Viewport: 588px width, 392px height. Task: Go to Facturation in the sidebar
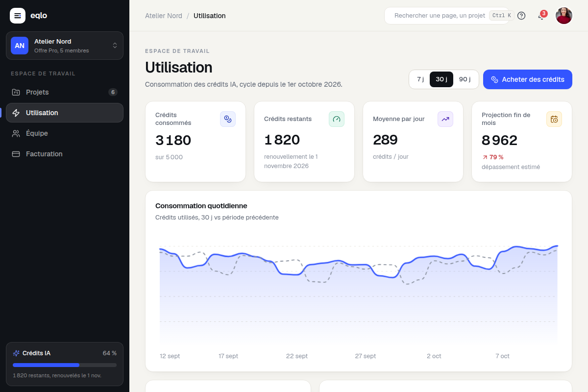tap(65, 154)
